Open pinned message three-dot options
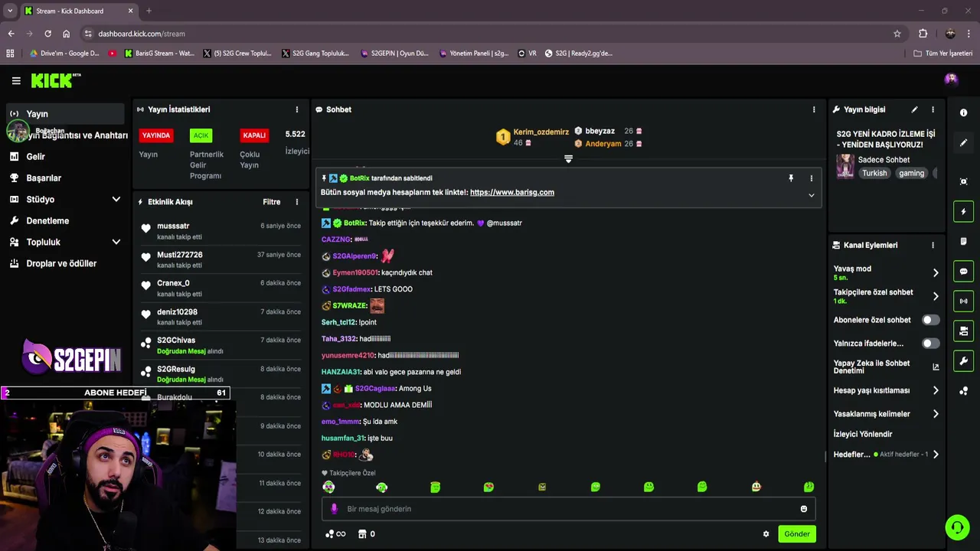This screenshot has width=980, height=551. (x=812, y=178)
